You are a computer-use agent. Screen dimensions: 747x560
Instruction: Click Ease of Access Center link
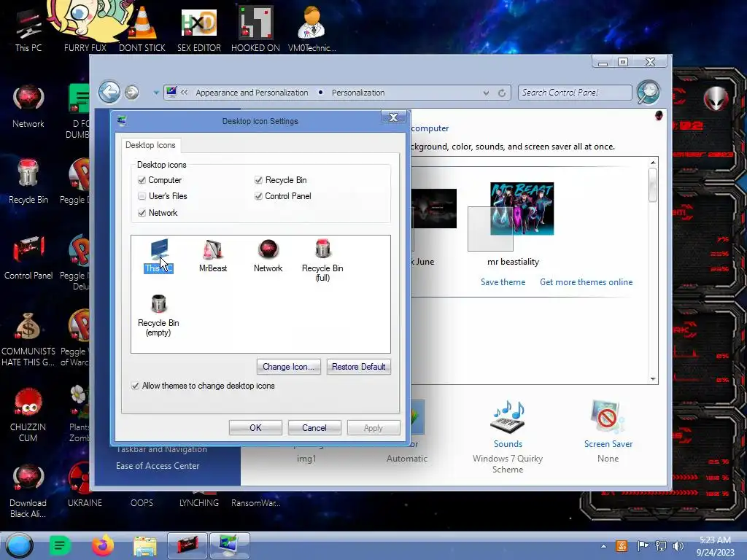point(158,466)
